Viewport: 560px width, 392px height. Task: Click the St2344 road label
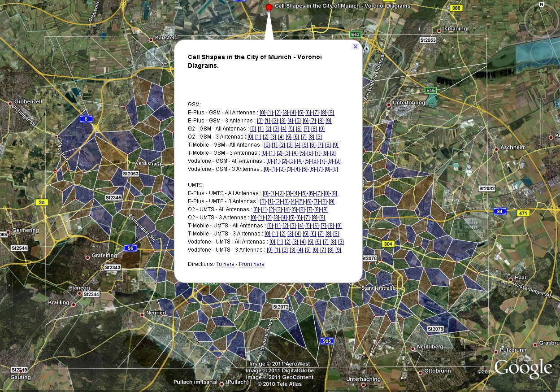[x=91, y=294]
